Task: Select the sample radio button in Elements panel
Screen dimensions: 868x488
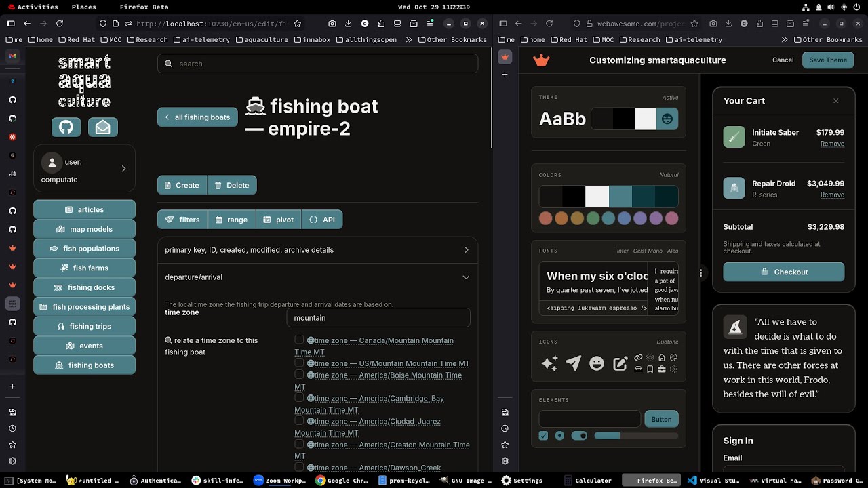Action: [x=559, y=436]
